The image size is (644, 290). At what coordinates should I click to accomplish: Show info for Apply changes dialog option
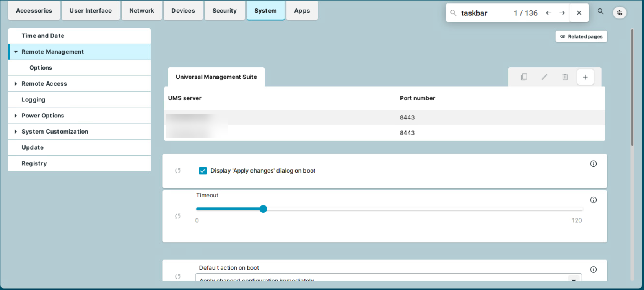(593, 164)
